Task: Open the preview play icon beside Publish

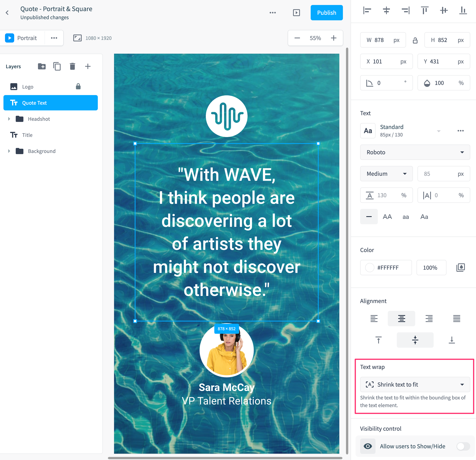Action: pos(296,13)
